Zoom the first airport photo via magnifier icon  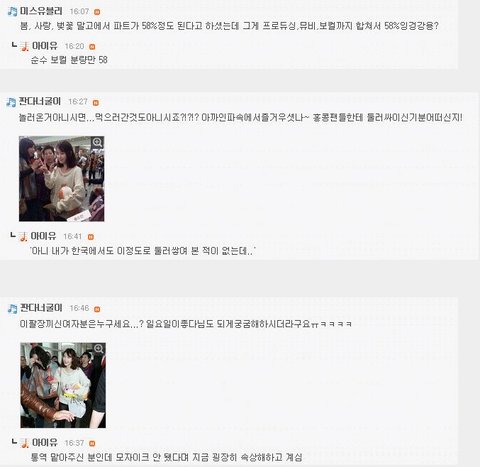pos(97,143)
